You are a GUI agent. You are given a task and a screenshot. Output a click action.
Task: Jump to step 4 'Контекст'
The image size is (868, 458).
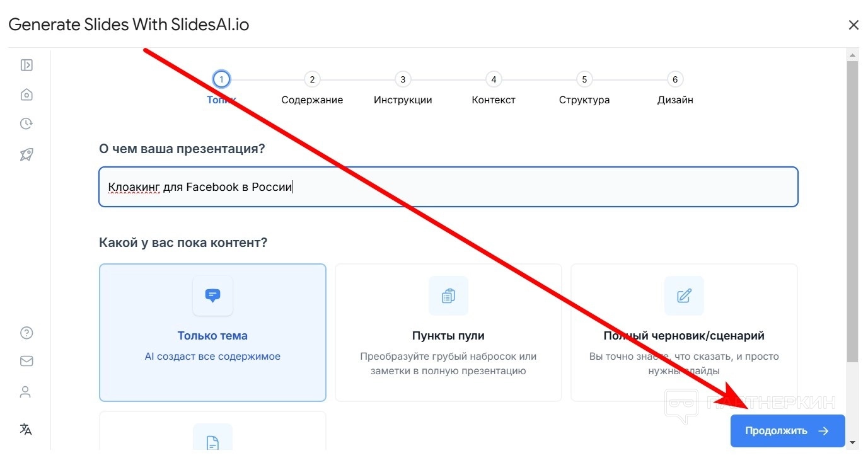click(494, 79)
